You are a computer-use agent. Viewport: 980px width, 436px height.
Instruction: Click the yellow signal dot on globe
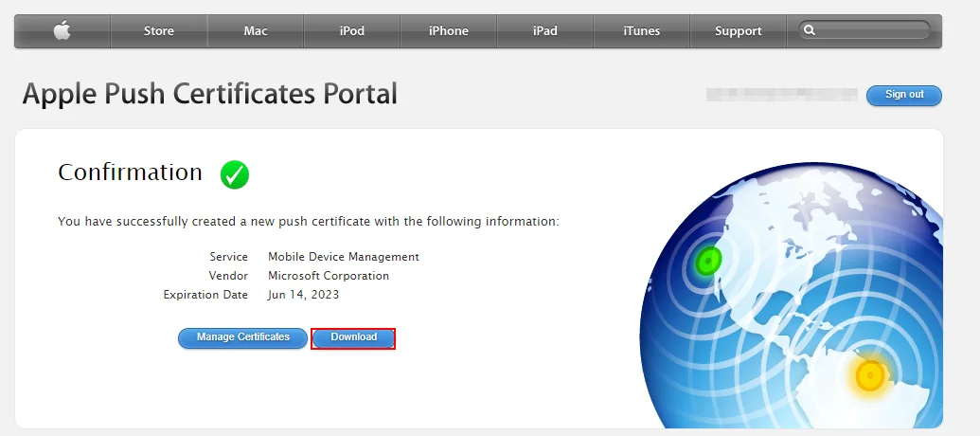[868, 375]
